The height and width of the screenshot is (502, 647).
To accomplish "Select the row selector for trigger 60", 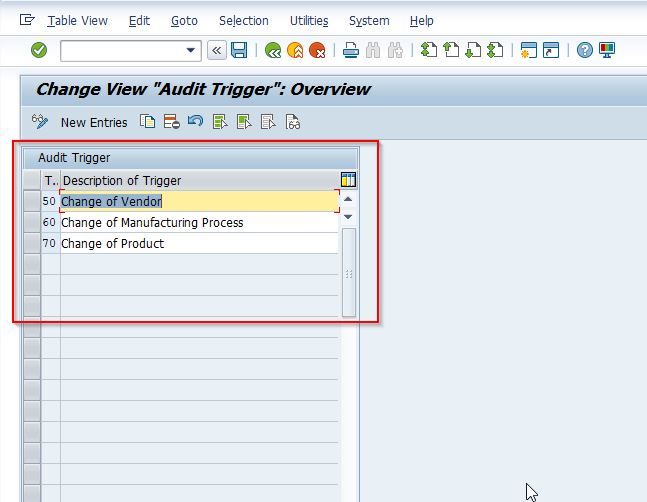I will tap(32, 222).
